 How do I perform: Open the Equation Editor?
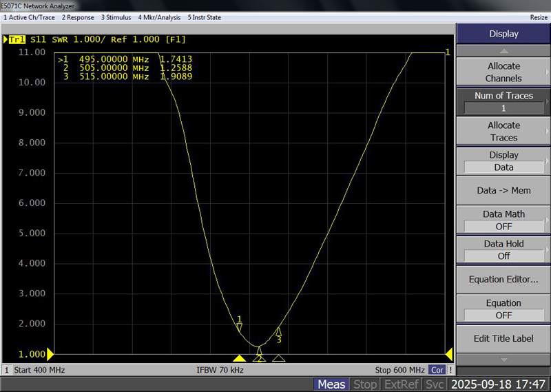pos(503,279)
